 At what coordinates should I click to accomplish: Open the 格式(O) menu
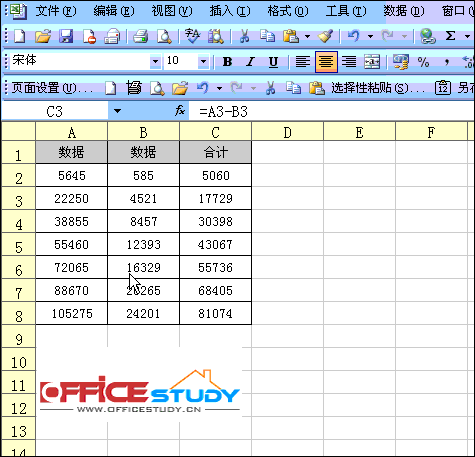click(288, 11)
